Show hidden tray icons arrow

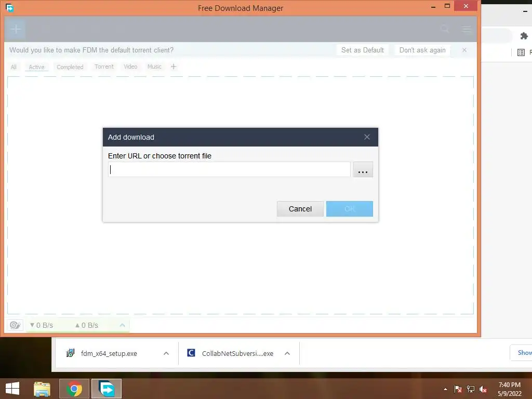point(445,389)
